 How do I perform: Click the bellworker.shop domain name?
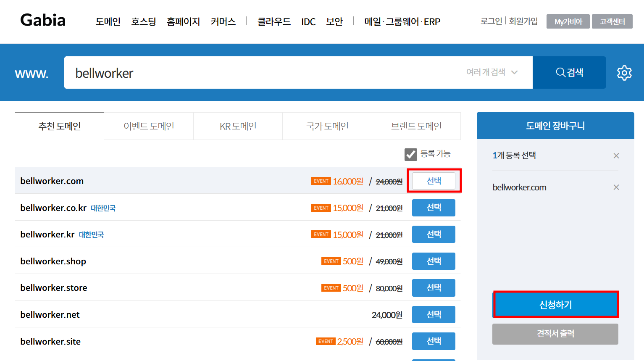click(53, 261)
